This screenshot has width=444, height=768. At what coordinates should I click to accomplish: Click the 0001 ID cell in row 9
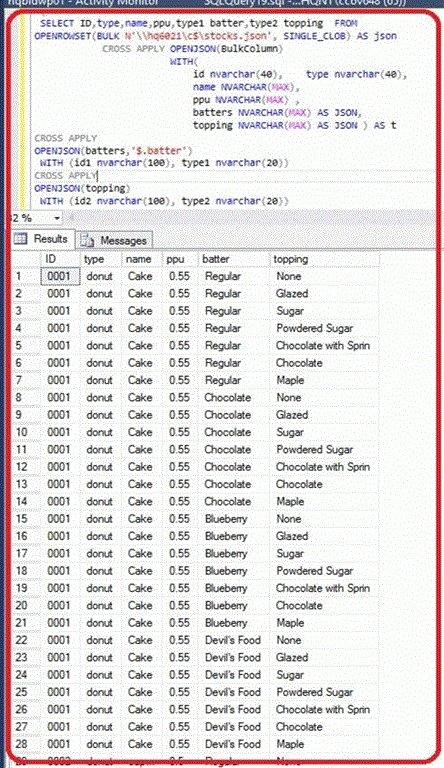point(60,415)
